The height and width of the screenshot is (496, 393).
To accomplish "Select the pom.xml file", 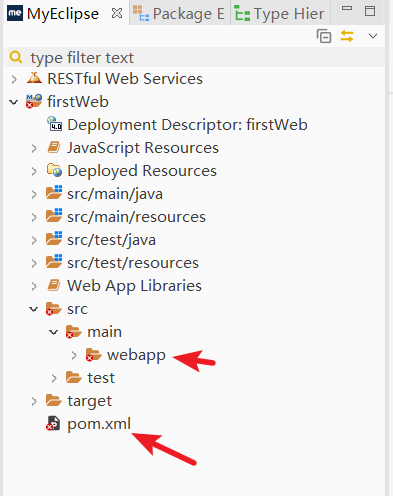I will (x=99, y=424).
